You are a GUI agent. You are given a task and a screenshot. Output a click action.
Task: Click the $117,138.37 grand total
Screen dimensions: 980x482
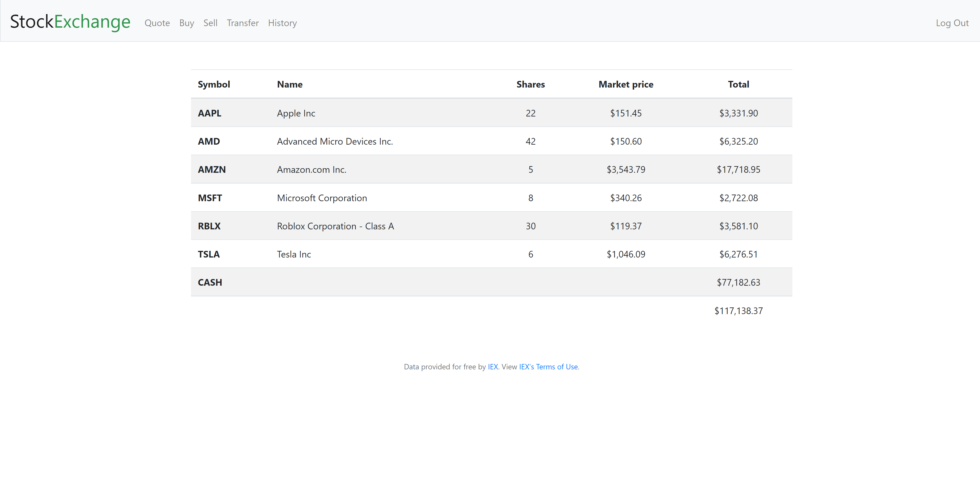click(738, 311)
